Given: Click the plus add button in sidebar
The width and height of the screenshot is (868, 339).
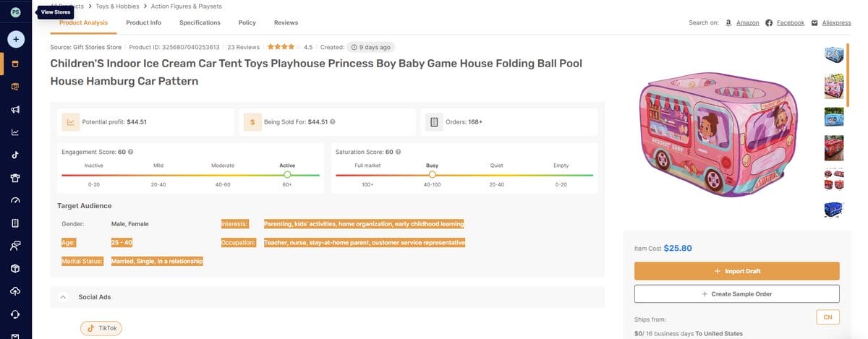Looking at the screenshot, I should pos(16,39).
